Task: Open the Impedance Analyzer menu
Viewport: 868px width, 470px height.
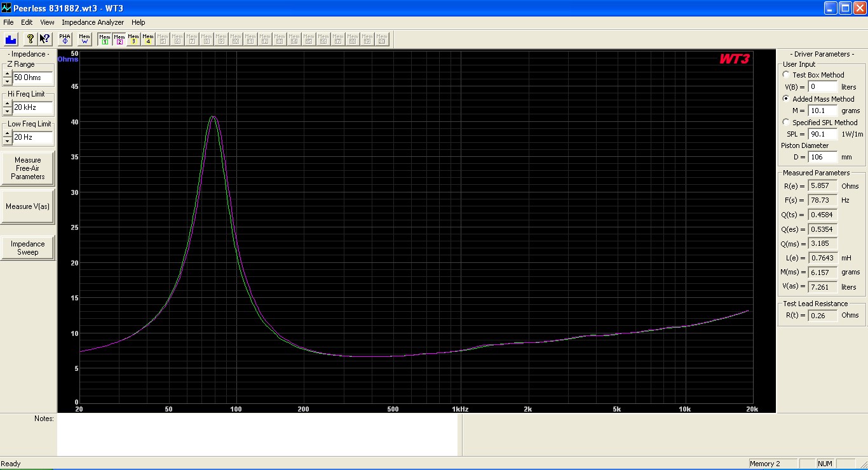Action: point(93,22)
